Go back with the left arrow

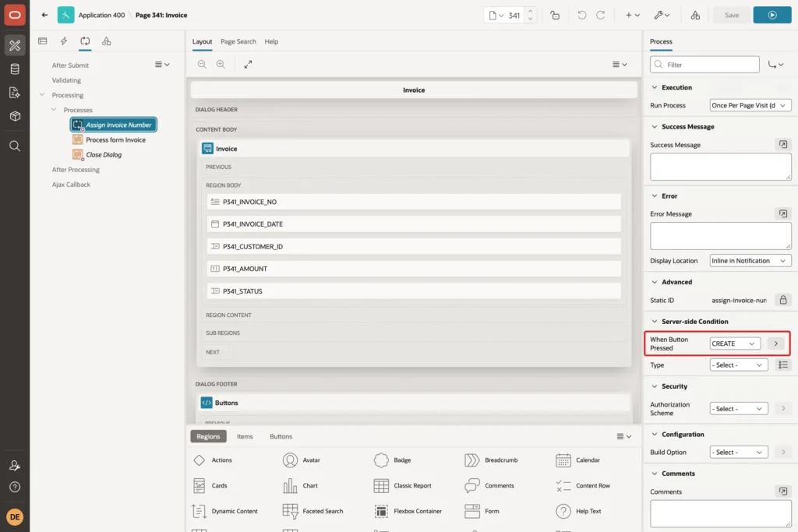pos(44,15)
